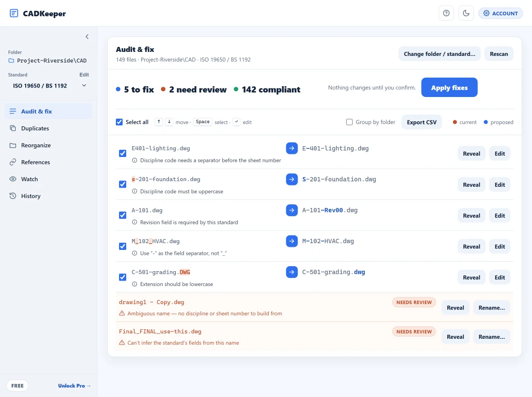The image size is (532, 397).
Task: Click arrow icon for M-102-HVAC.dwg
Action: tap(292, 241)
